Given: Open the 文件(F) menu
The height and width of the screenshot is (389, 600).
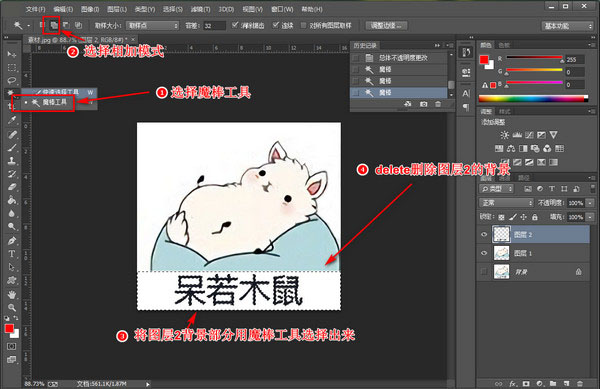Looking at the screenshot, I should click(x=35, y=9).
